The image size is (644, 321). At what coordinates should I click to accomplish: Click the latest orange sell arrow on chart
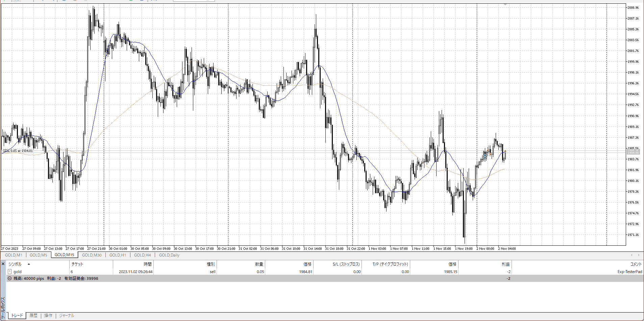505,151
